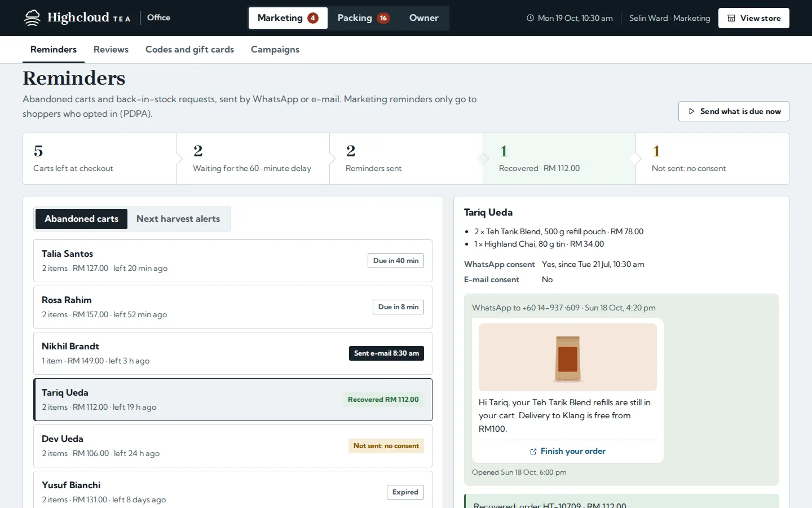Click the Marketing badge showing 4
The width and height of the screenshot is (812, 508).
[313, 18]
